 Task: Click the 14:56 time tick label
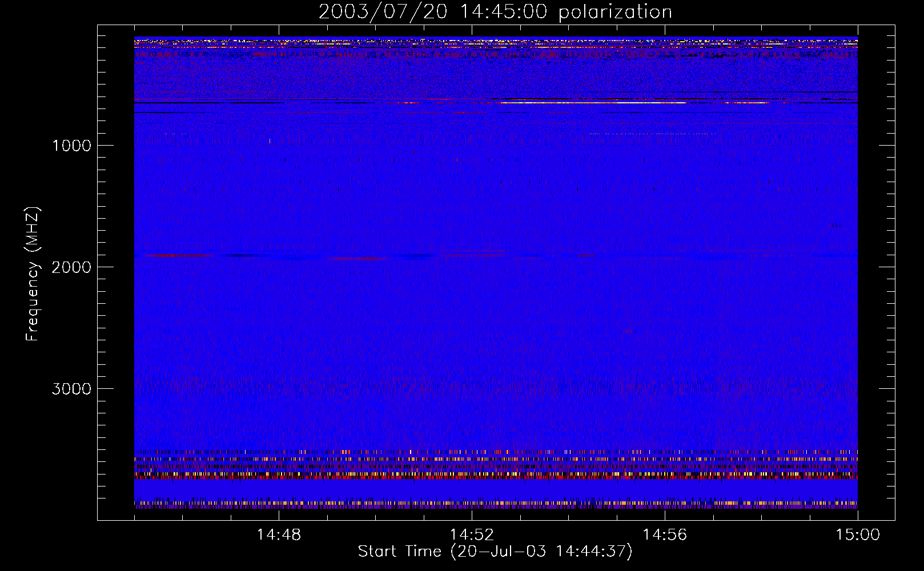coord(665,535)
